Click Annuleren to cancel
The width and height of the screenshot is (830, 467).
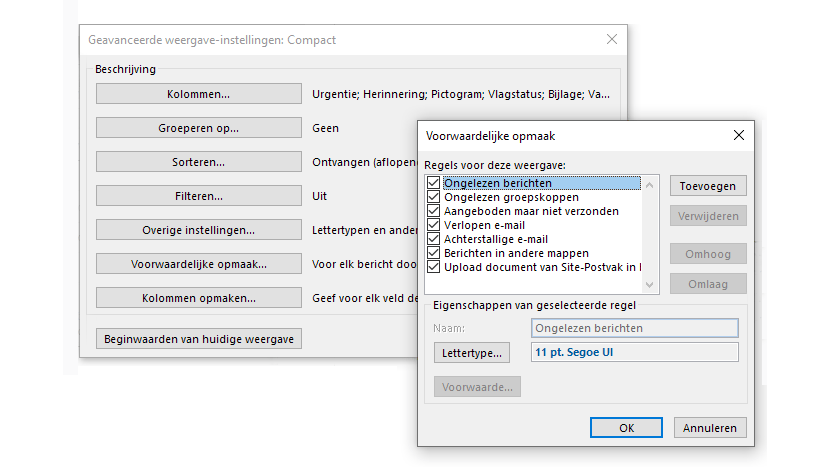point(710,428)
